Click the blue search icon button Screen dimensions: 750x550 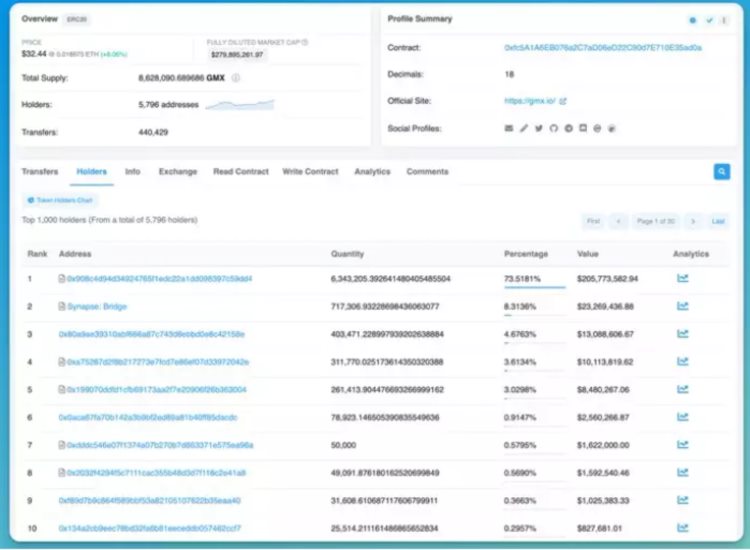(721, 172)
